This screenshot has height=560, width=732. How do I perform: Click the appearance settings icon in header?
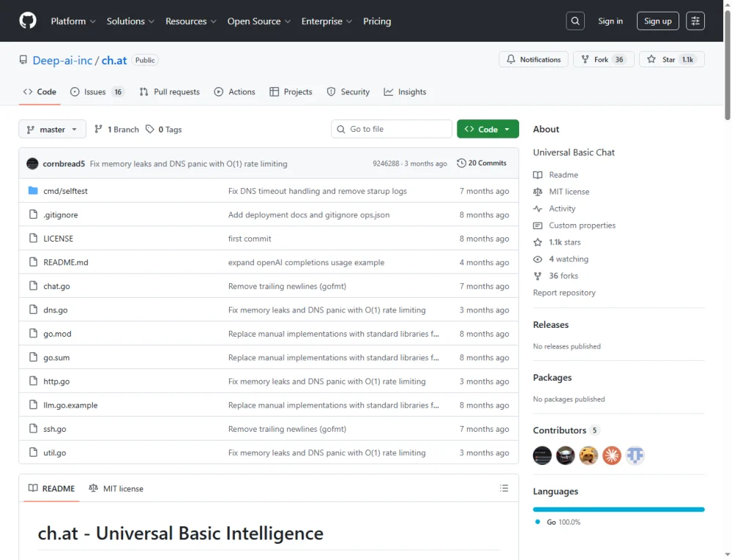pos(695,21)
